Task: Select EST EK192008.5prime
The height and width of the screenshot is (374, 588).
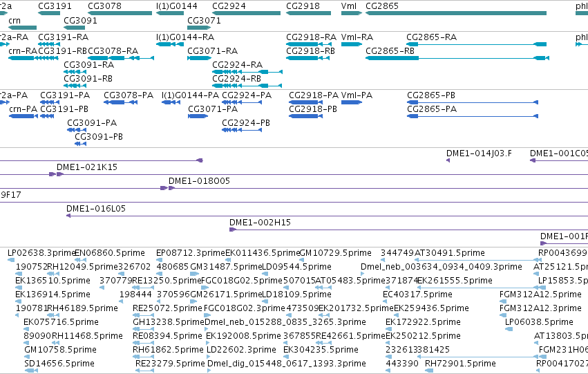Action: click(x=243, y=336)
